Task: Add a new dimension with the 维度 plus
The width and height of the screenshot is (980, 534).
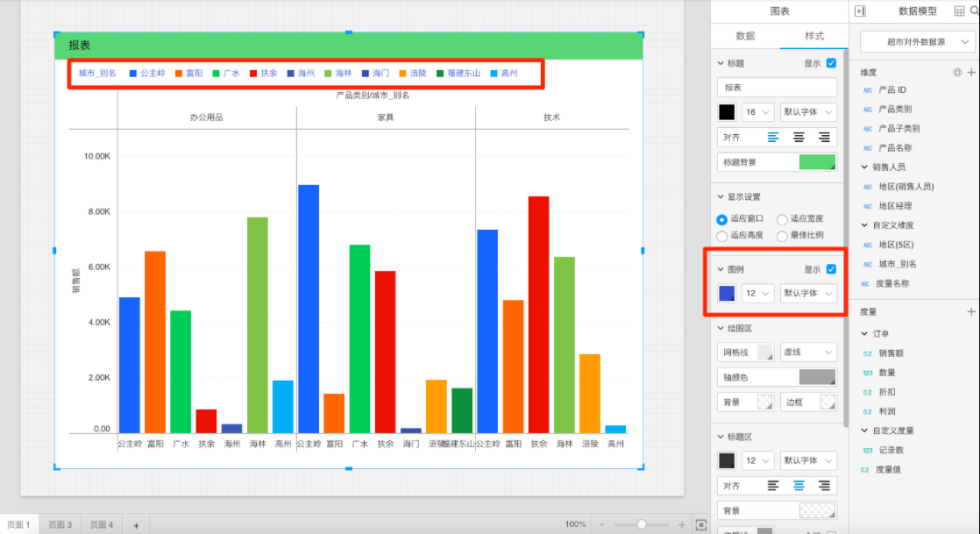Action: point(971,73)
